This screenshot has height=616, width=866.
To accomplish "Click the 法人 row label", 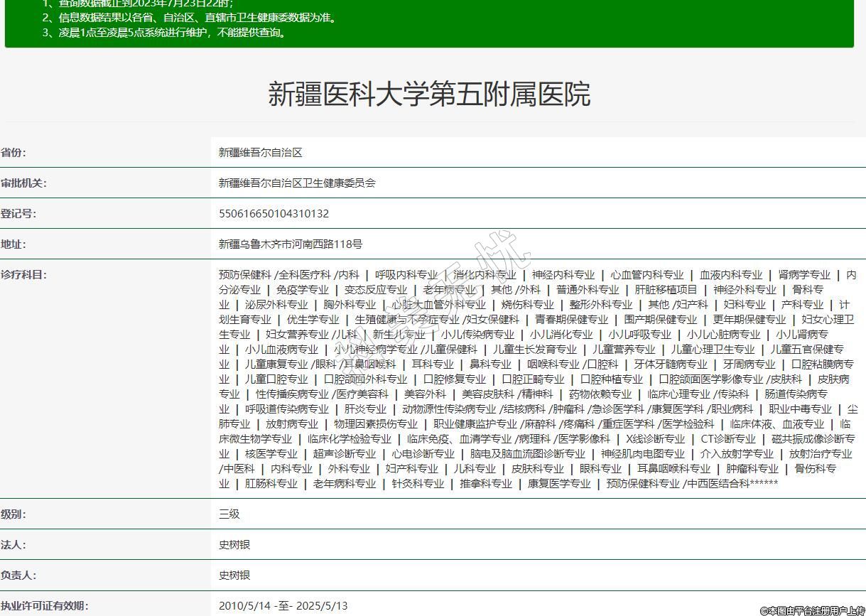I will [x=13, y=545].
